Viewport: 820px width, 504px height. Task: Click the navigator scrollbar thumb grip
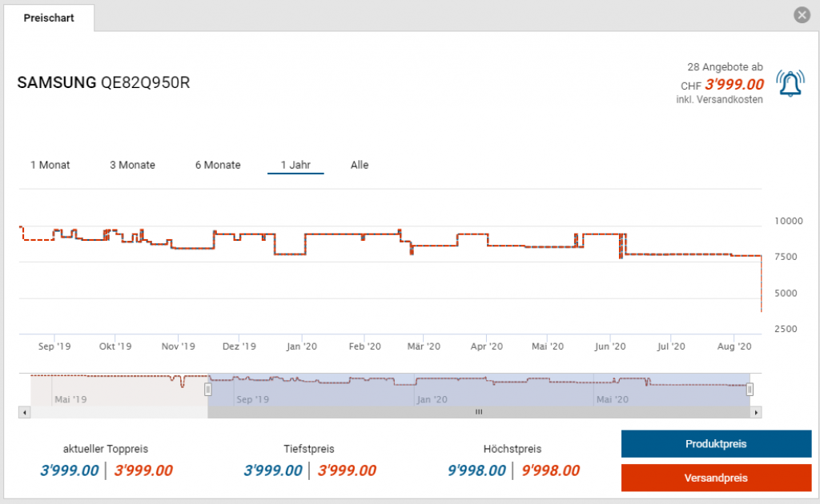coord(479,412)
